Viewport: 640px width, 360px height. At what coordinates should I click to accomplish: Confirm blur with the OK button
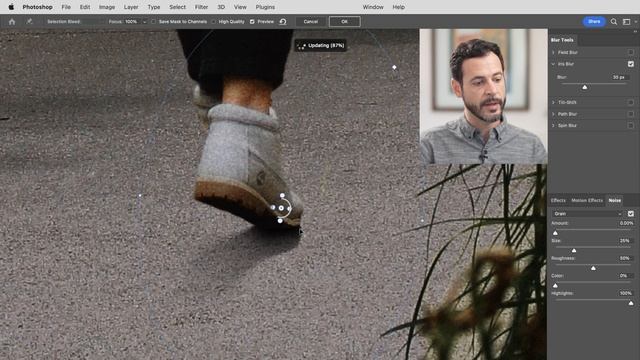[x=344, y=22]
